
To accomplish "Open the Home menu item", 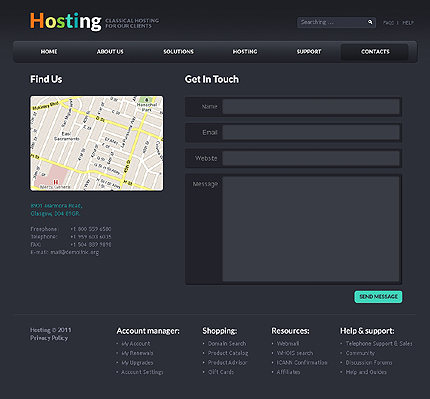I will point(49,52).
